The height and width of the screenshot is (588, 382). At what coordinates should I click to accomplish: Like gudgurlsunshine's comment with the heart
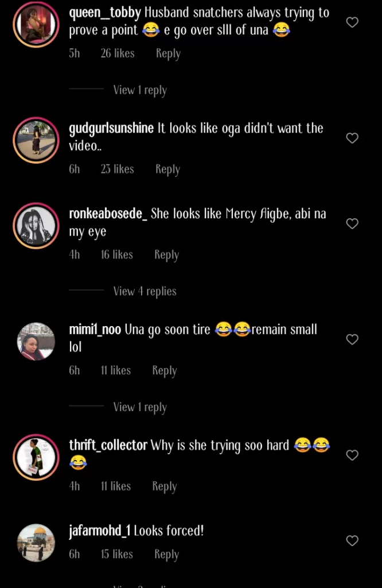coord(352,138)
